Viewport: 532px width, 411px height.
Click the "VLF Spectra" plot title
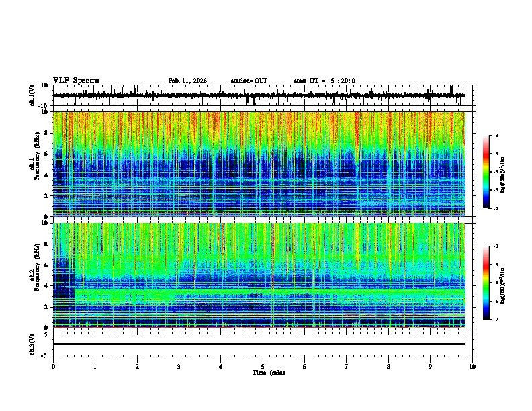pyautogui.click(x=76, y=81)
